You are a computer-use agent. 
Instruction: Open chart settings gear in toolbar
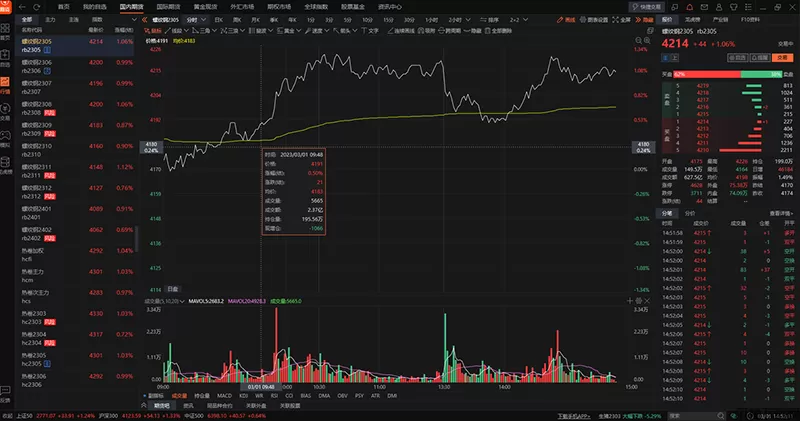[594, 20]
